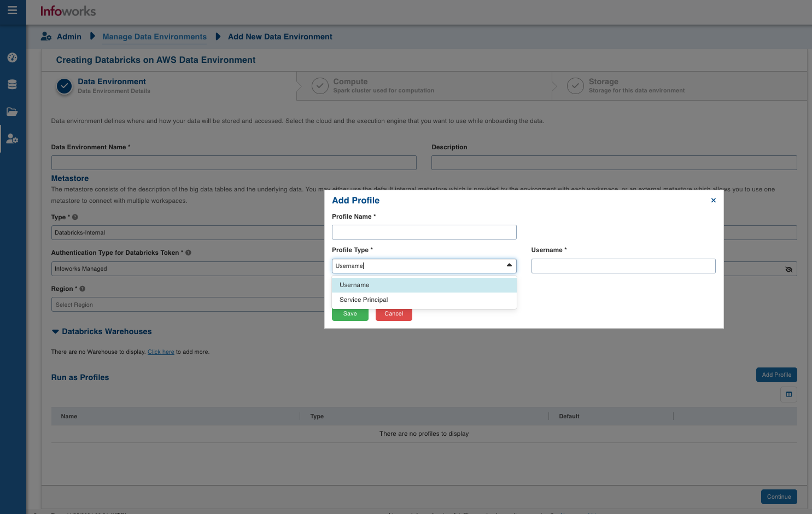Open the Authentication Type dropdown
Image resolution: width=812 pixels, height=514 pixels.
tap(188, 268)
